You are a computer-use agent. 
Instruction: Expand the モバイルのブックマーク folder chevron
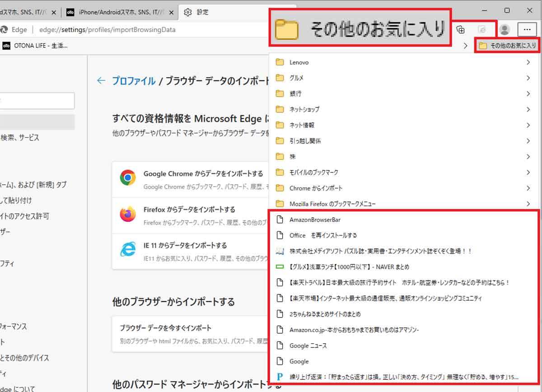[x=528, y=173]
